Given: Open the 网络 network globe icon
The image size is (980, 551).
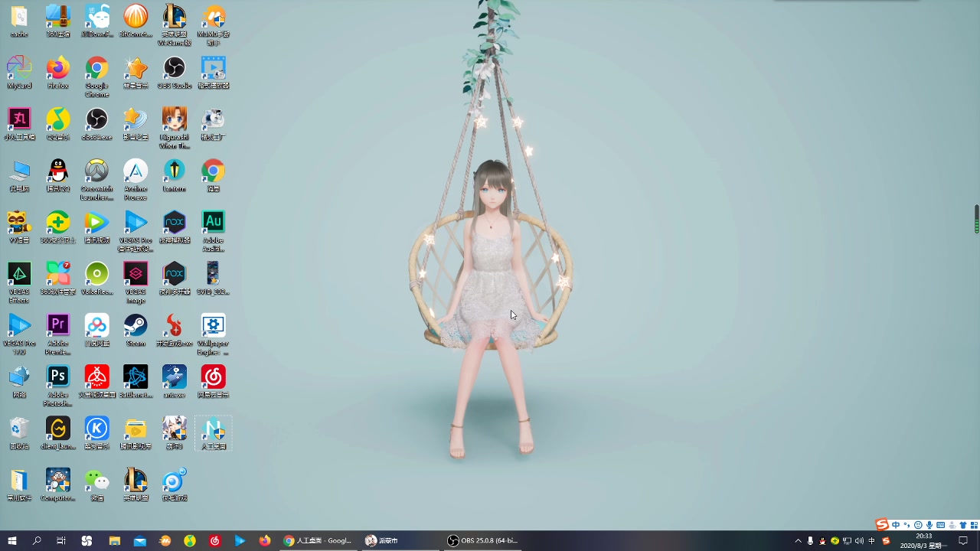Looking at the screenshot, I should point(19,381).
